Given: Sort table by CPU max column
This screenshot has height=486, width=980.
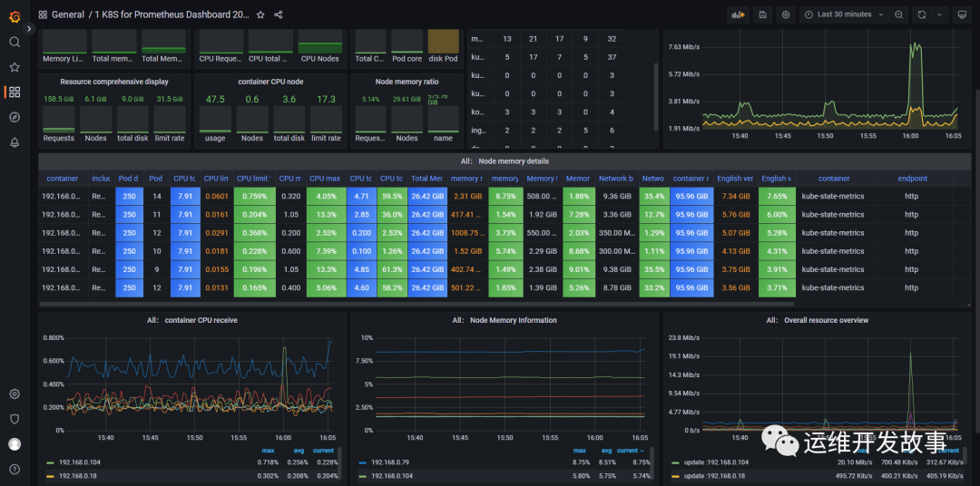Looking at the screenshot, I should (326, 179).
